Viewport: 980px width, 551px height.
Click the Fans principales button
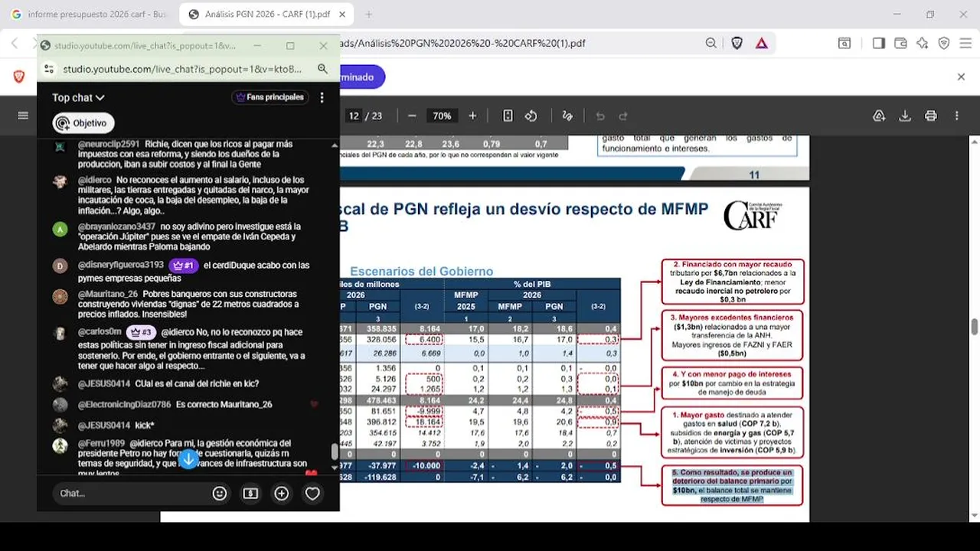[x=270, y=97]
